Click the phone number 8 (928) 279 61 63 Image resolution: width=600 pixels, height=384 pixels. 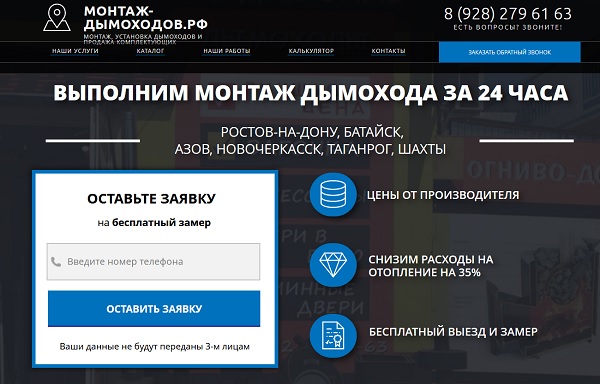508,14
